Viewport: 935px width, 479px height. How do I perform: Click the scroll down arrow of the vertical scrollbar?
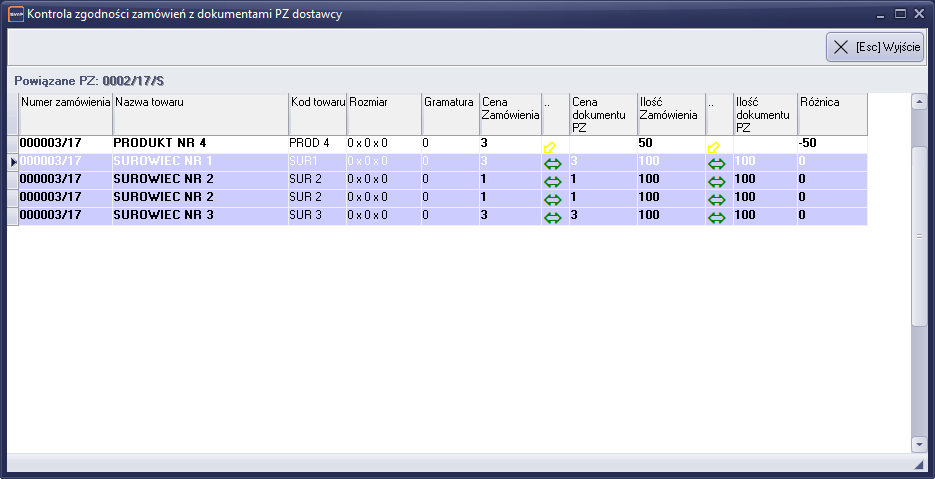pos(919,443)
